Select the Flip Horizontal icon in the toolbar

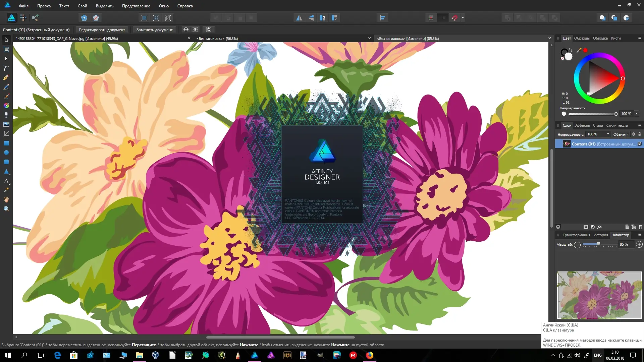299,17
